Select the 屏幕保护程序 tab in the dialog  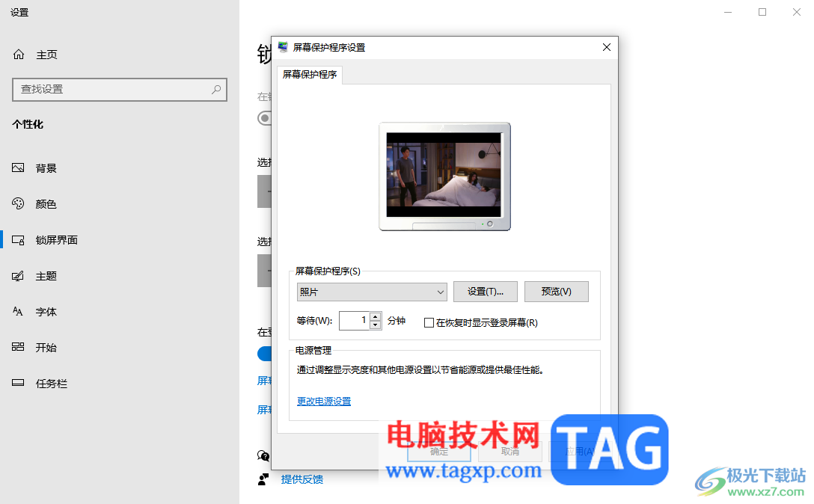pos(310,75)
